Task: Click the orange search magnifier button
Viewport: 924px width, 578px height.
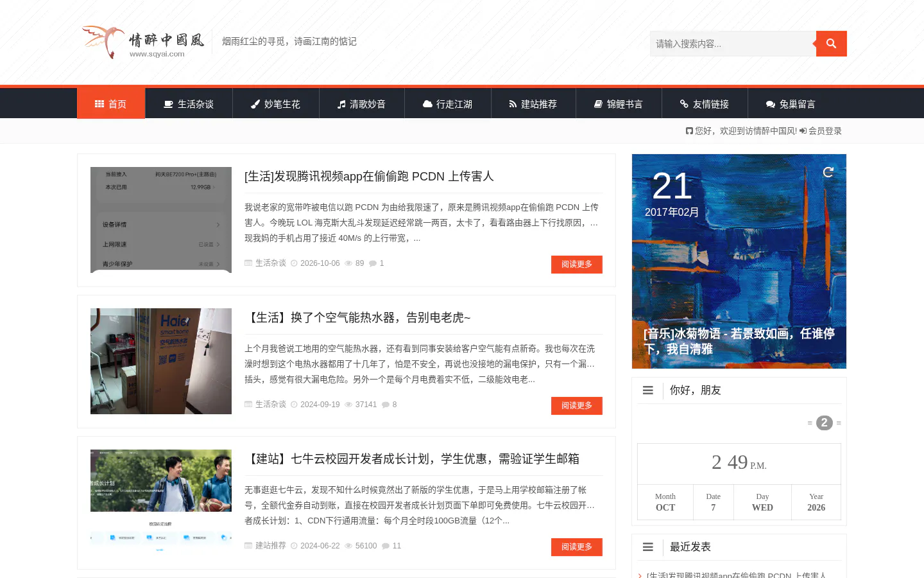Action: [831, 44]
